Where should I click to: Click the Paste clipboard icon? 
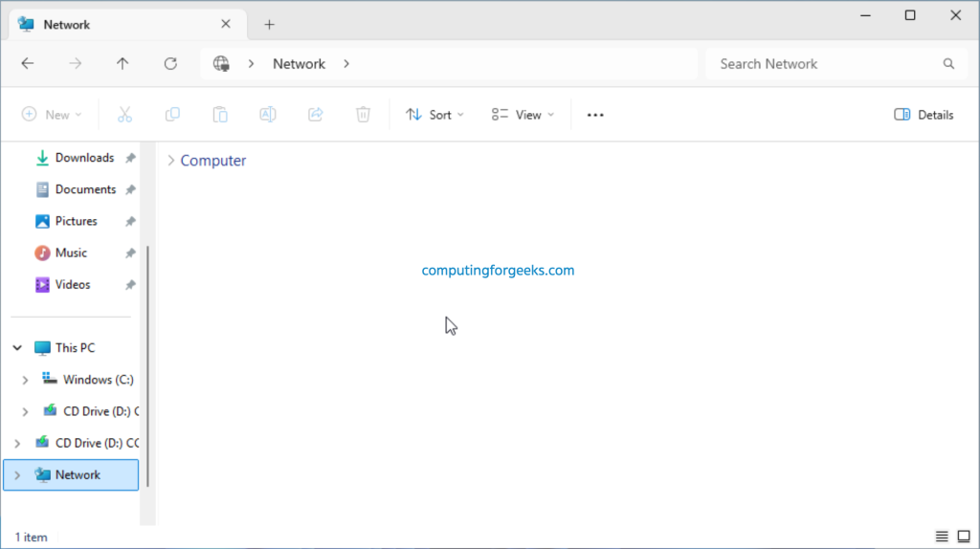pyautogui.click(x=220, y=115)
